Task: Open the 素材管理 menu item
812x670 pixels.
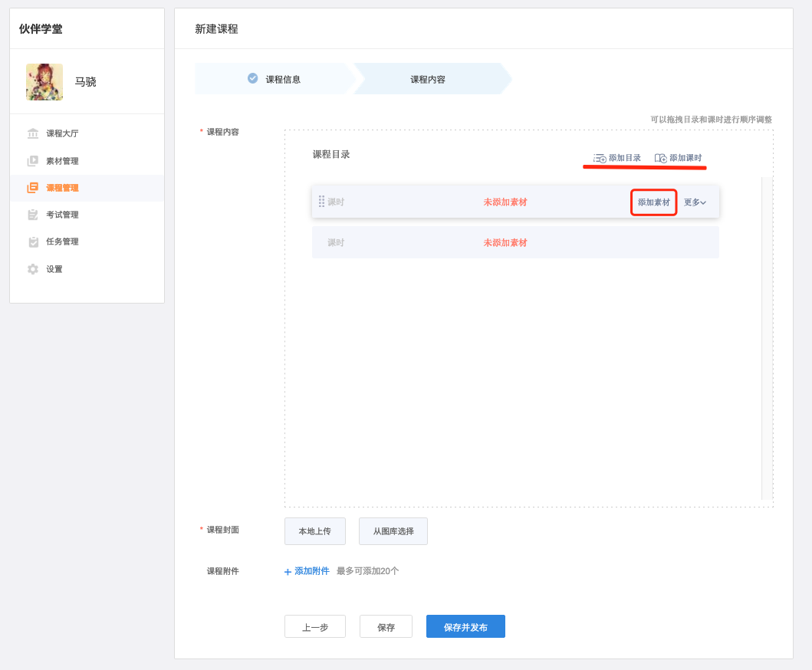Action: pos(87,161)
